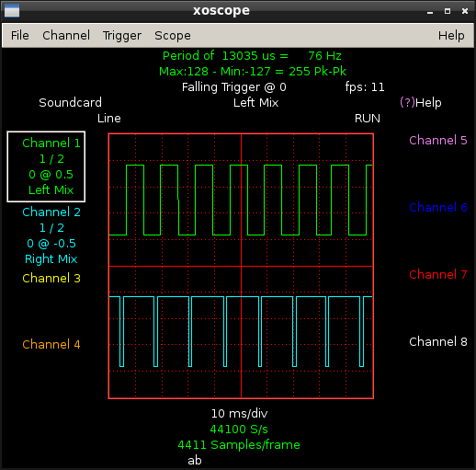Screen dimensions: 476x470
Task: Toggle the RUN state indicator
Action: click(x=368, y=119)
